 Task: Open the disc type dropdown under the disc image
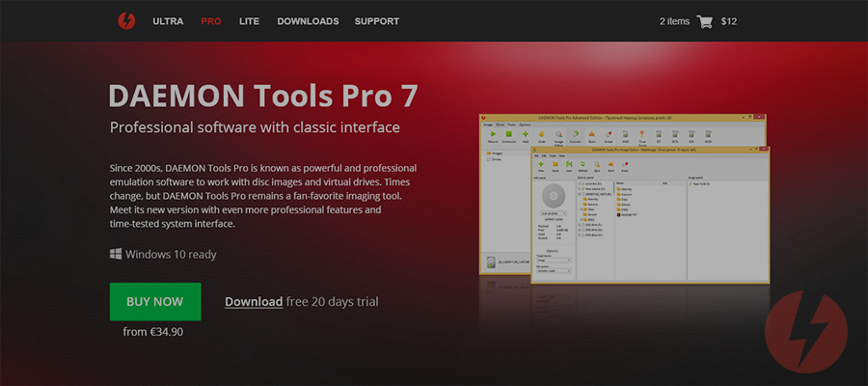pos(554,213)
